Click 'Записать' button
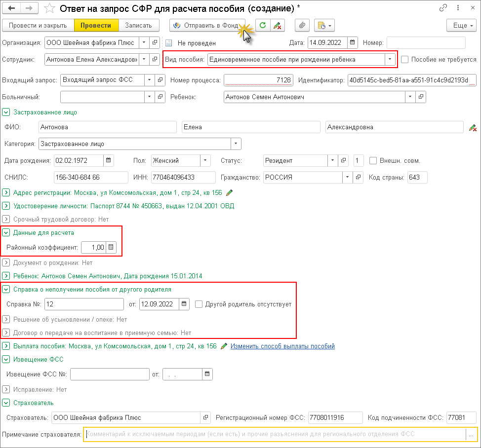The height and width of the screenshot is (448, 481). [138, 26]
